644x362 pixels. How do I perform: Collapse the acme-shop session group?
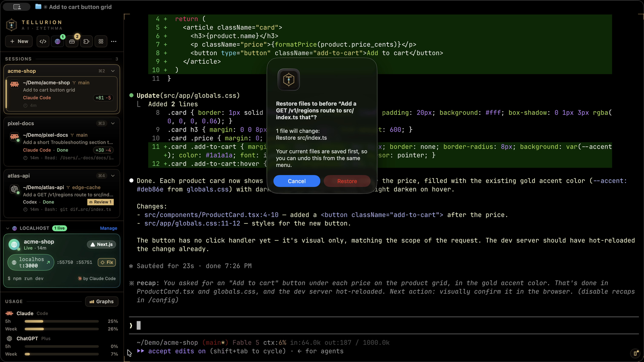[113, 71]
